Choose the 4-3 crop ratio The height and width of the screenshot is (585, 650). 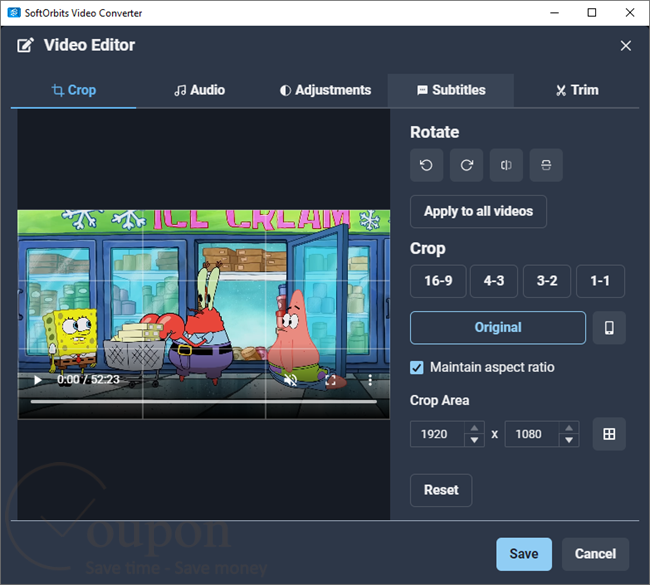point(494,281)
